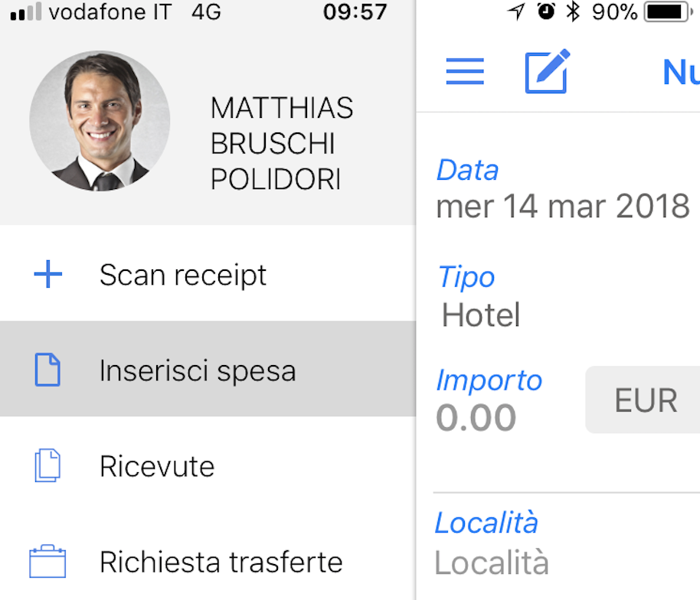This screenshot has height=600, width=700.
Task: Tap the battery icon in status bar
Action: tap(668, 12)
